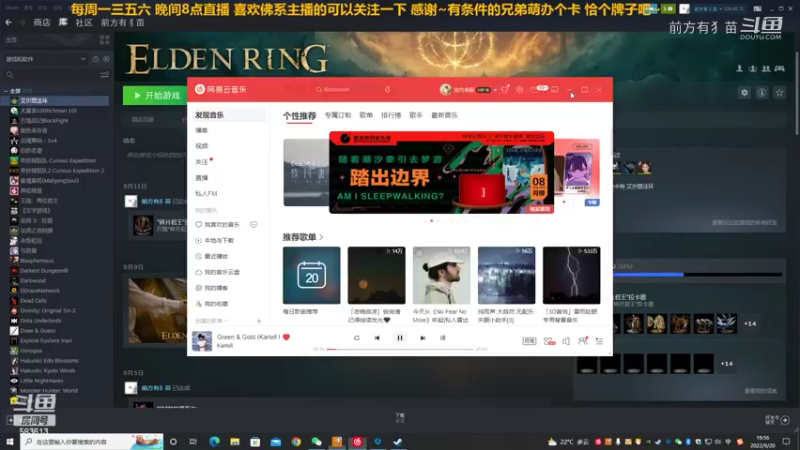Open Elden Ring info icon
This screenshot has height=450, width=800.
click(x=762, y=93)
